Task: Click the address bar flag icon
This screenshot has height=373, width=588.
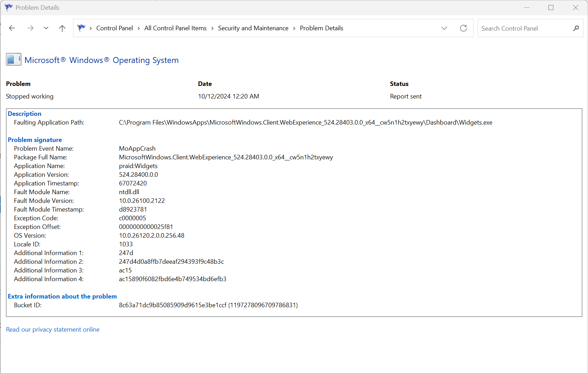Action: pyautogui.click(x=81, y=28)
